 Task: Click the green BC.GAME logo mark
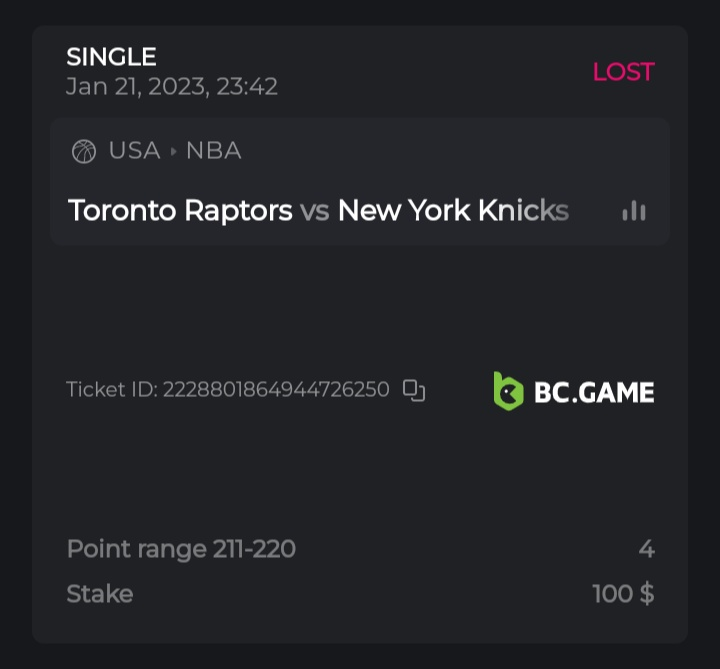click(508, 391)
